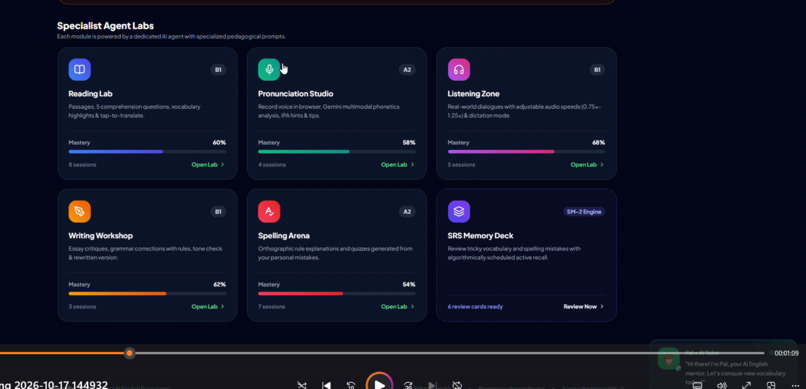The image size is (806, 389).
Task: Click the 00:01:09 duration timestamp
Action: 786,354
